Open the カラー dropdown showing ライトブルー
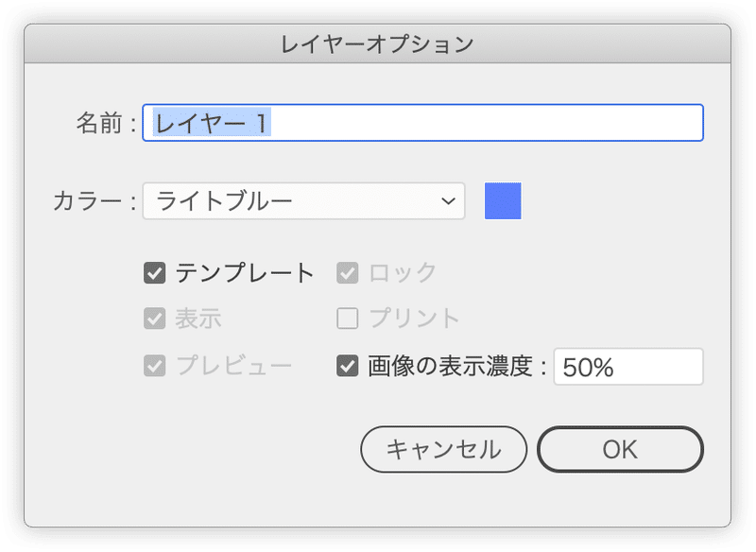756x552 pixels. point(303,201)
